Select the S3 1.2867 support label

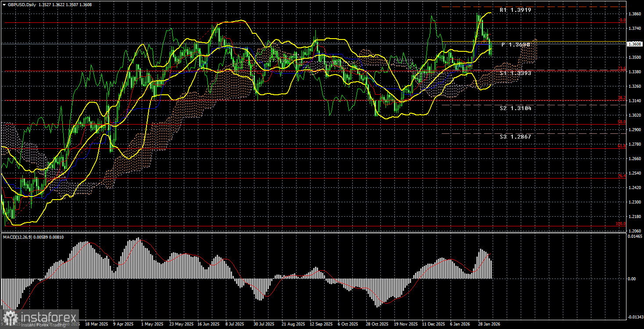515,137
